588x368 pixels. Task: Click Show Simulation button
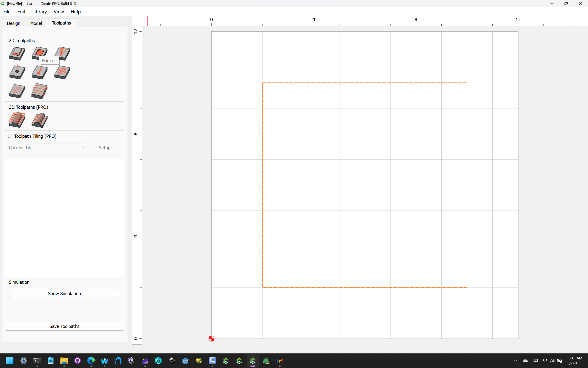click(64, 294)
